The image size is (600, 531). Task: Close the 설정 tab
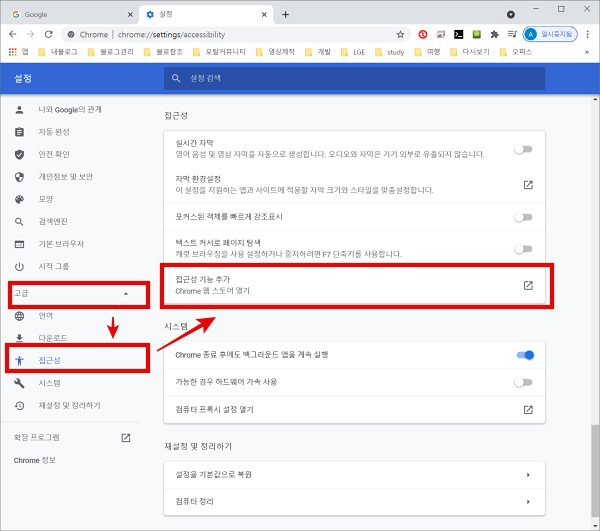tap(264, 15)
